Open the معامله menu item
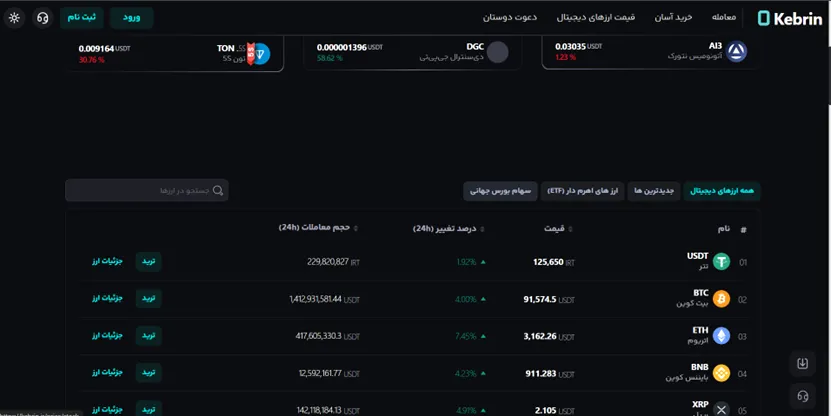831x416 pixels. pyautogui.click(x=723, y=17)
